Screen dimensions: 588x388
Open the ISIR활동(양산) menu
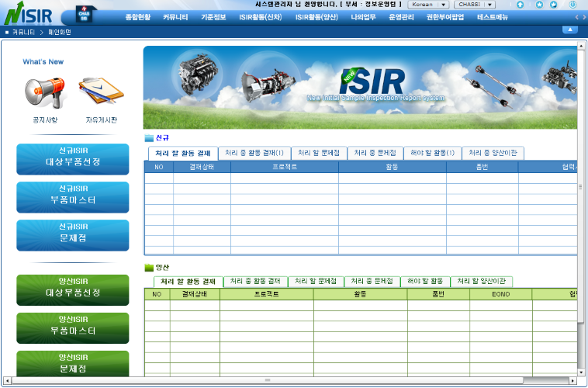316,17
